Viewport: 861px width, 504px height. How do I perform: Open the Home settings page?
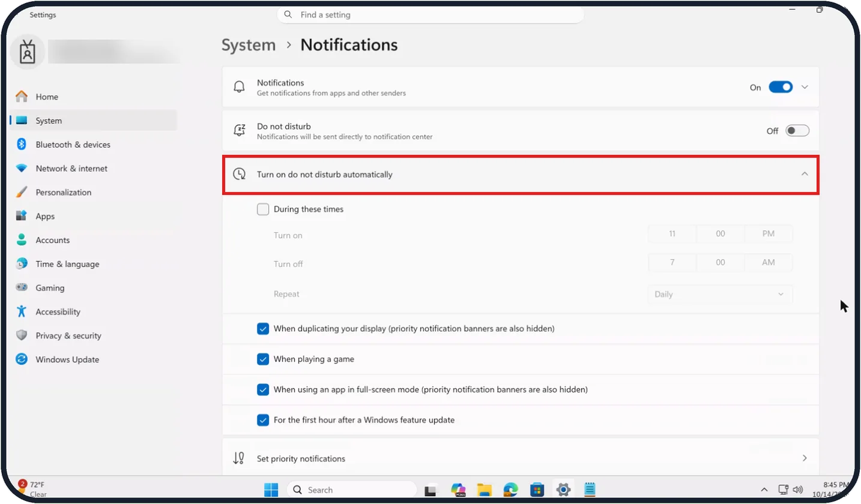93,97
